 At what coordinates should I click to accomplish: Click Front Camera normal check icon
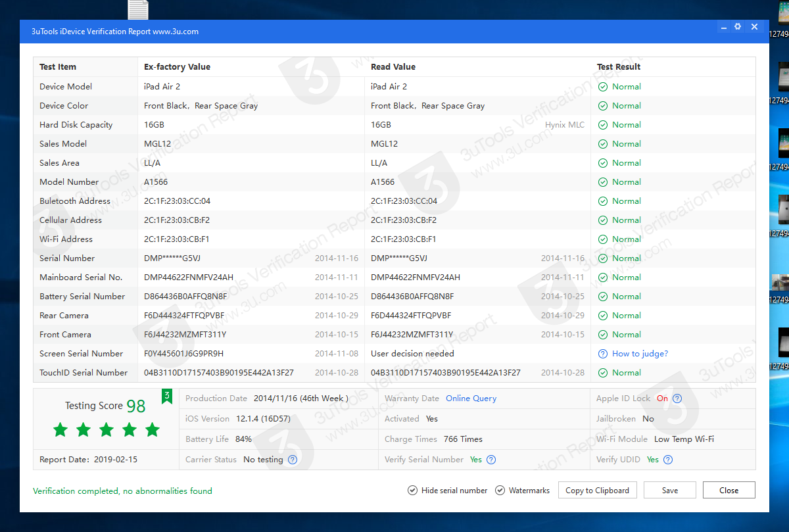(x=603, y=335)
